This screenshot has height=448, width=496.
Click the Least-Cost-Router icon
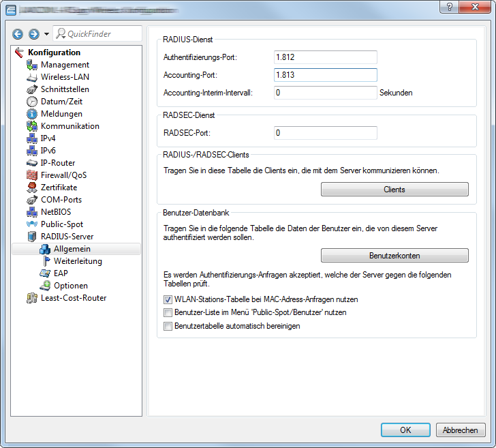31,298
